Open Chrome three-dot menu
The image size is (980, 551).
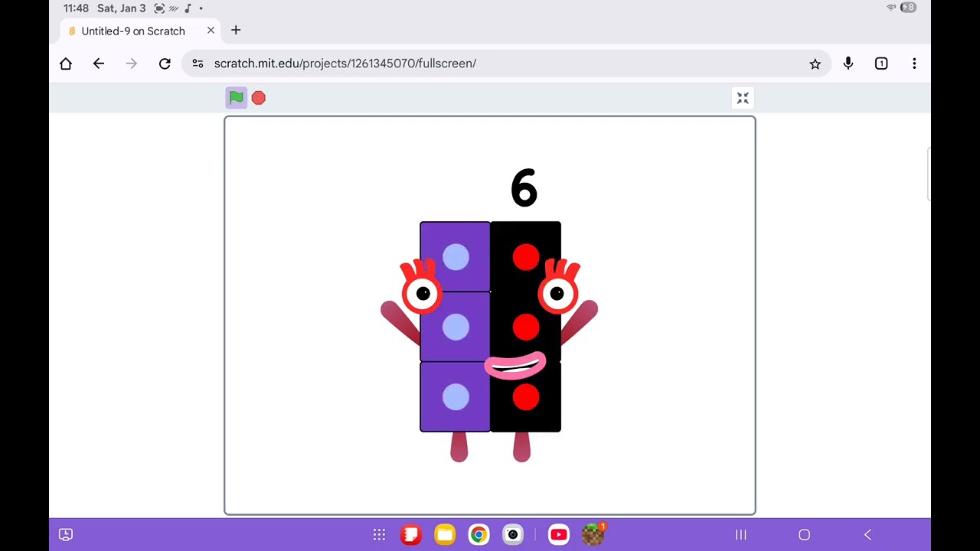pyautogui.click(x=914, y=64)
